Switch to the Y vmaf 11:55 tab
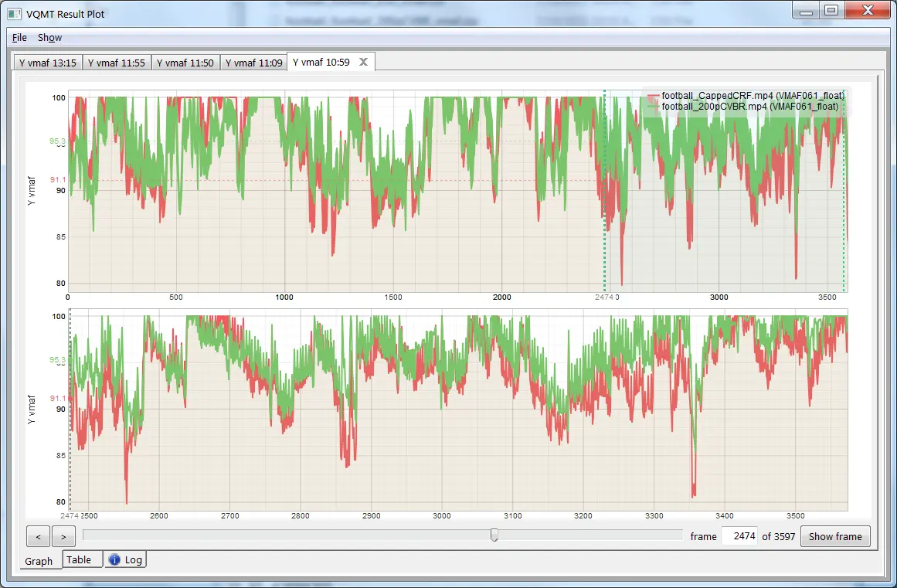The height and width of the screenshot is (588, 897). pos(116,63)
